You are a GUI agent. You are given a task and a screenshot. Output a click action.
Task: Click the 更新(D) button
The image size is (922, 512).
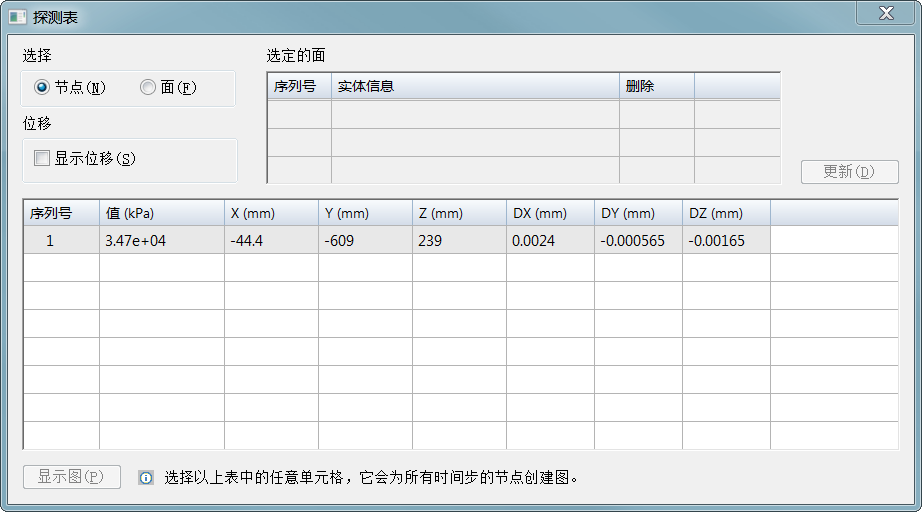tap(849, 171)
